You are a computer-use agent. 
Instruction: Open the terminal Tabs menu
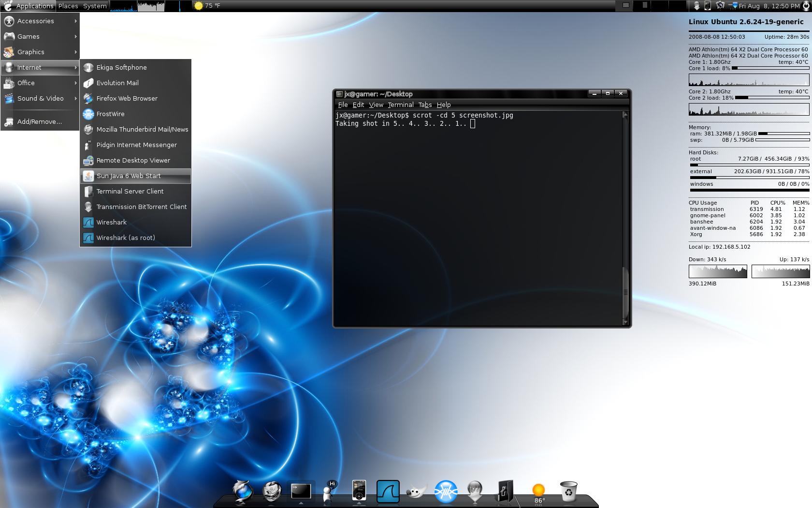coord(425,105)
